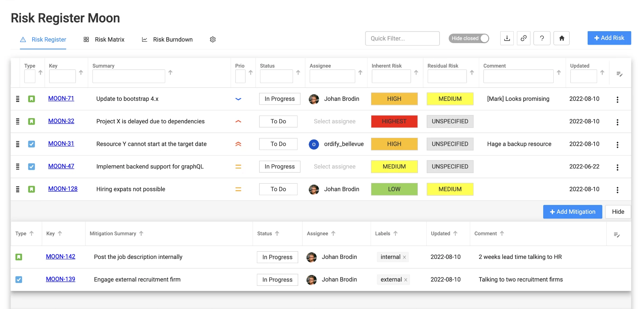Click the low priority chevron of MOON-71
Image resolution: width=644 pixels, height=309 pixels.
click(x=238, y=99)
